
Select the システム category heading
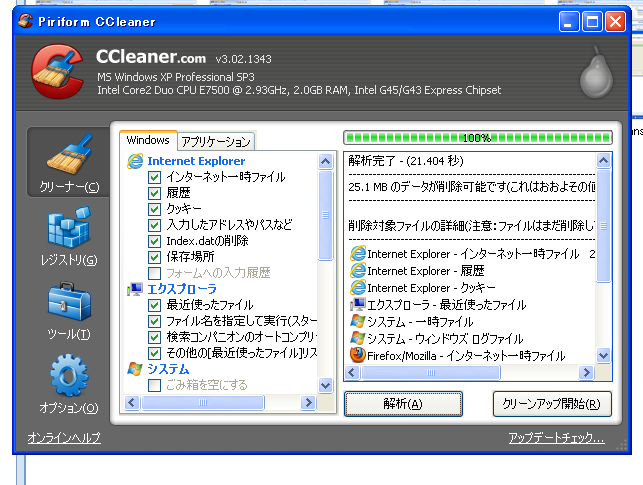[x=168, y=369]
